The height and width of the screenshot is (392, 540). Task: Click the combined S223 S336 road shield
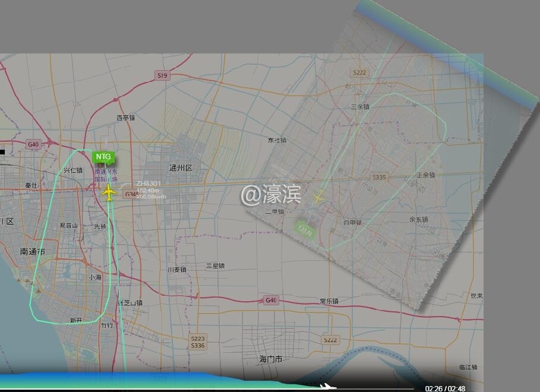point(197,342)
